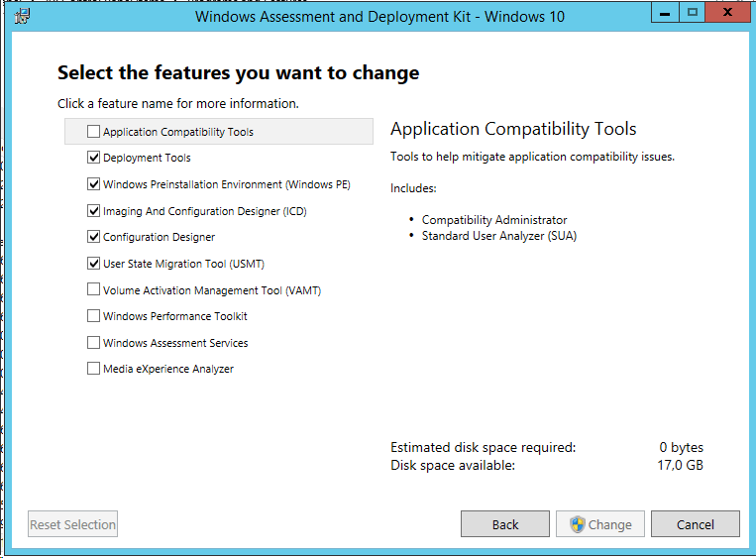Uncheck the Deployment Tools checkbox

tap(93, 158)
